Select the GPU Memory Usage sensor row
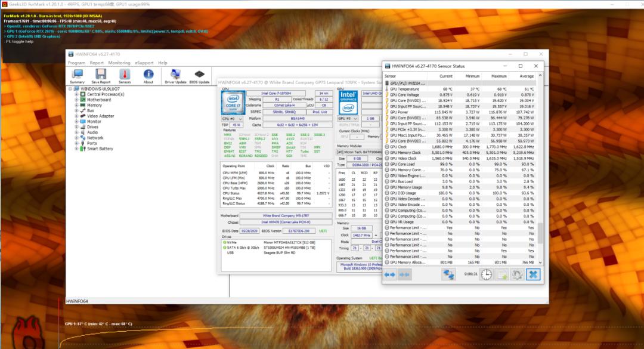The width and height of the screenshot is (644, 349). (x=460, y=187)
